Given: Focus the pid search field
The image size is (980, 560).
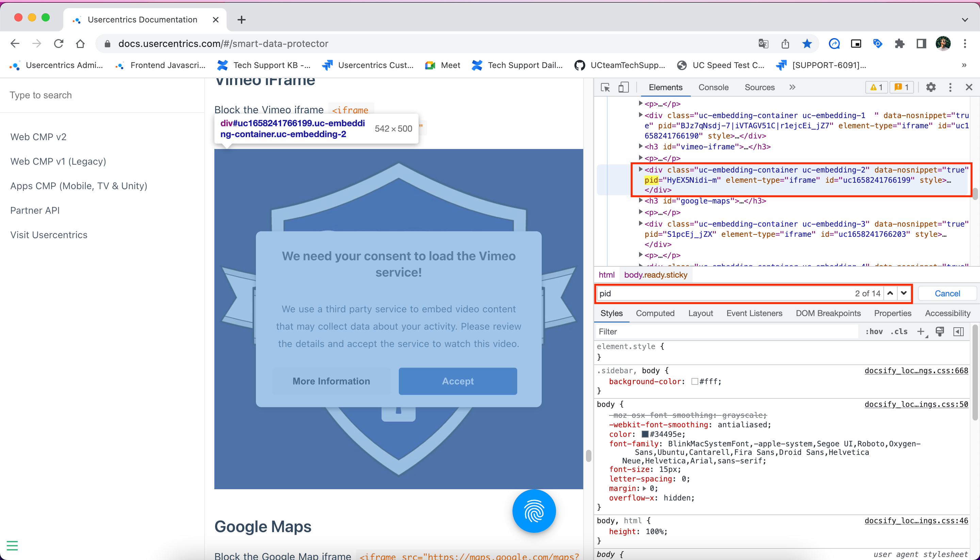Looking at the screenshot, I should pyautogui.click(x=725, y=294).
